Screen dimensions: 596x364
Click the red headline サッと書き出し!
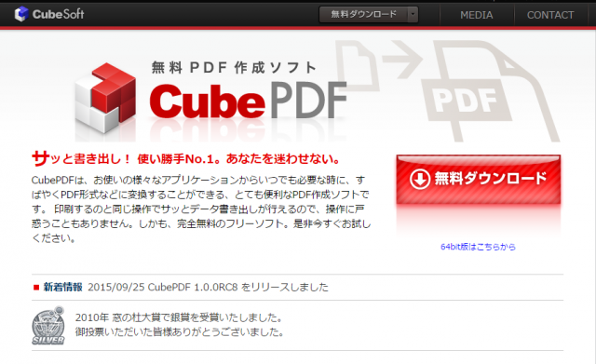coord(81,158)
